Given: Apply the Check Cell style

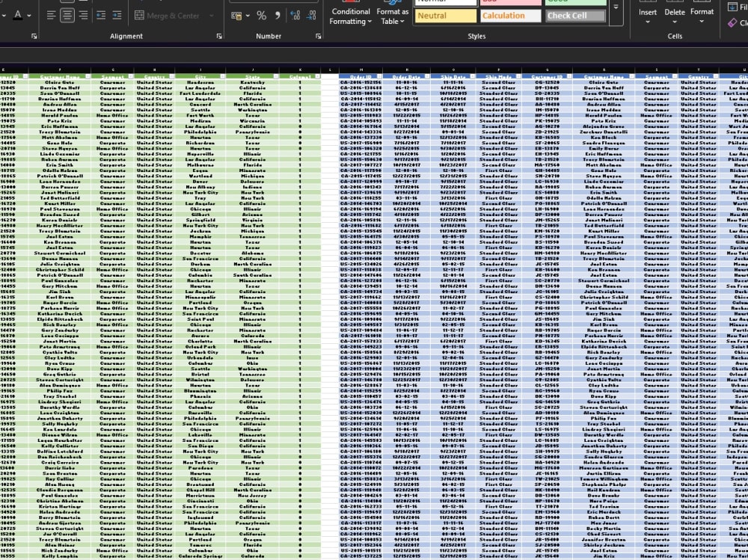Looking at the screenshot, I should tap(575, 16).
